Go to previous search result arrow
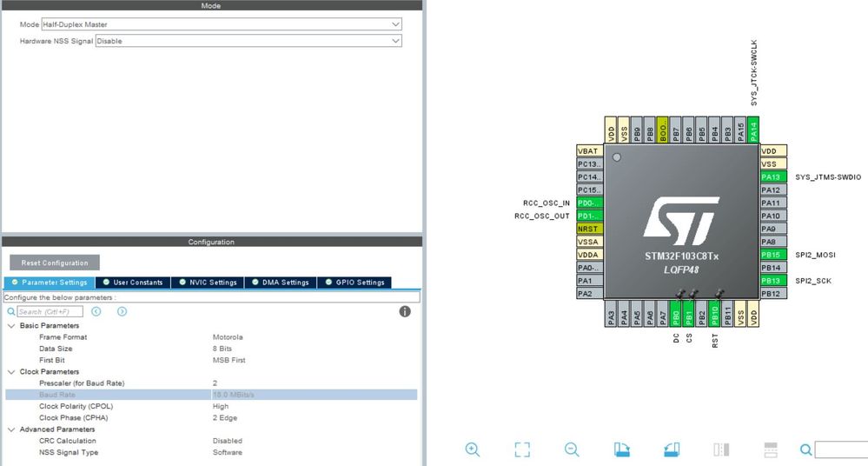 96,311
